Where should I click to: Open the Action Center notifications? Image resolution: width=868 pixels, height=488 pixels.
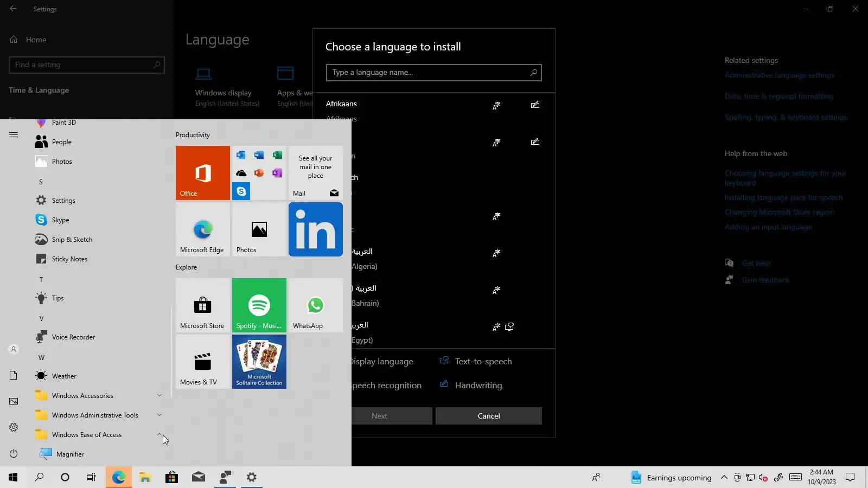pos(850,478)
